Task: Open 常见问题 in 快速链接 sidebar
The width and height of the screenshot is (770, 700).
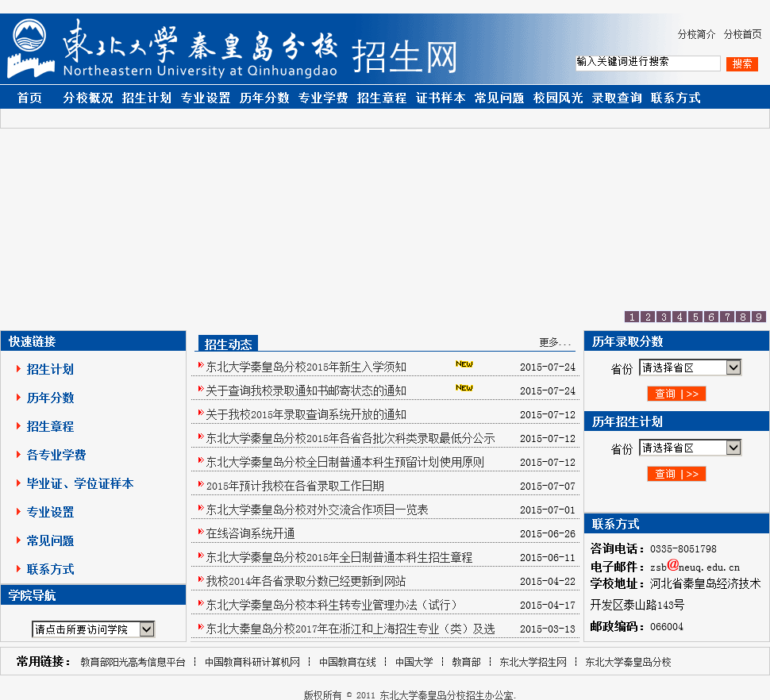Action: click(50, 540)
